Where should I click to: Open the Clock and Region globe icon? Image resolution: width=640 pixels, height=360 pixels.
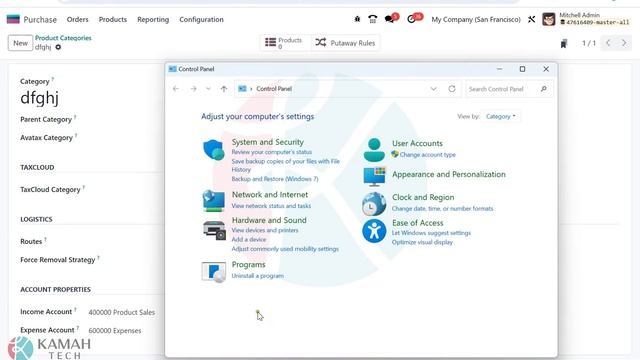pos(374,204)
